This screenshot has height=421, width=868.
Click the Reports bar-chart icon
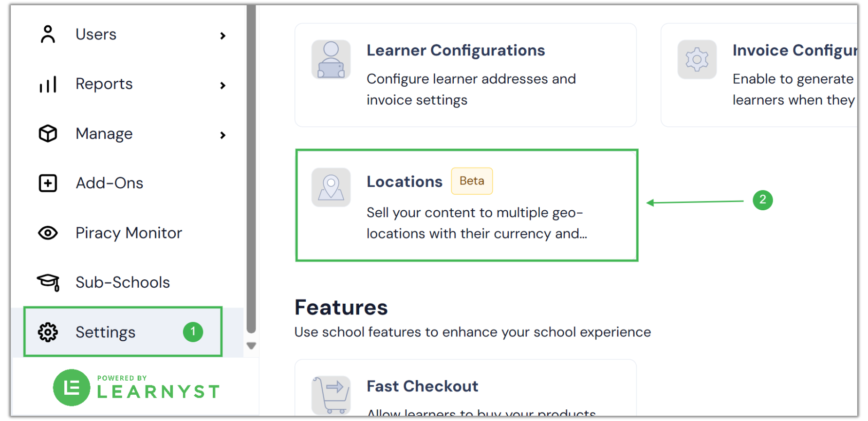click(x=48, y=84)
